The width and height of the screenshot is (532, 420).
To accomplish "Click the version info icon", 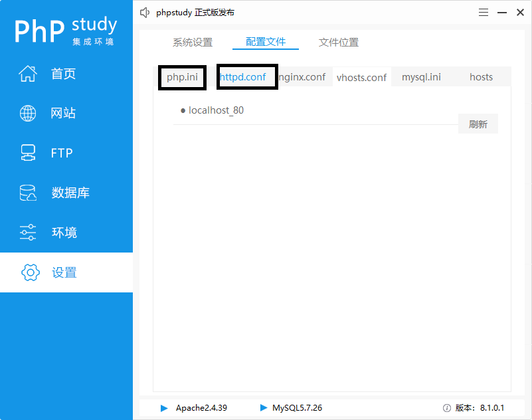I will 448,408.
